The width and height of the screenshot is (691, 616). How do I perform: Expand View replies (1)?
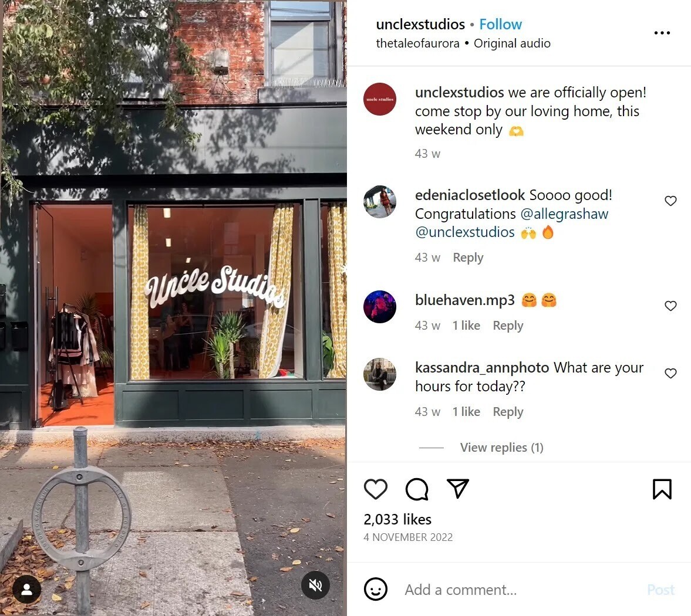click(x=501, y=448)
